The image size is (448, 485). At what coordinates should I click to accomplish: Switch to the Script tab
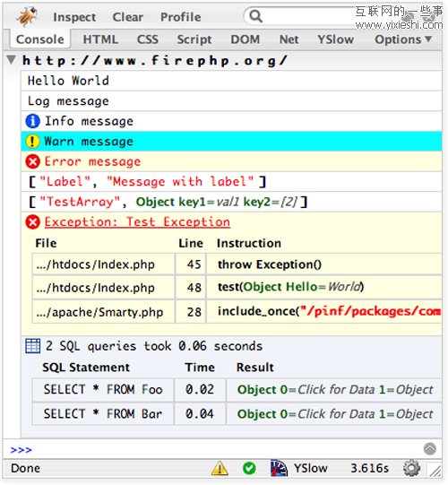click(x=194, y=39)
